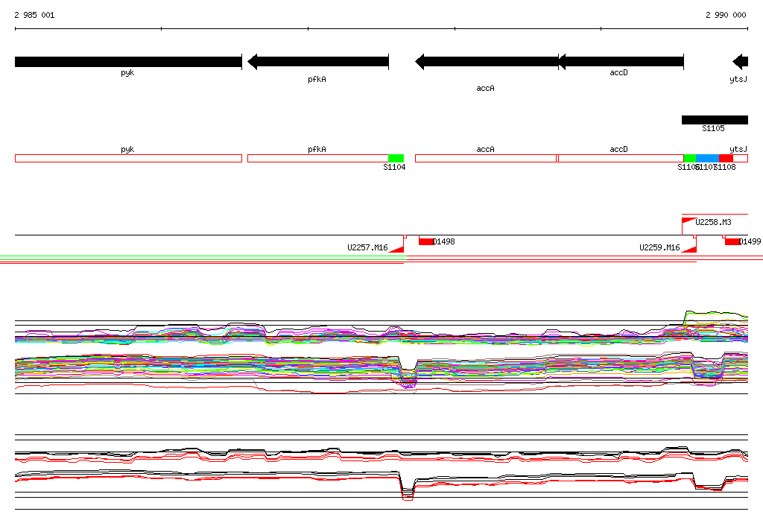763x532 pixels.
Task: Click the black accA gene arrow
Action: [487, 62]
